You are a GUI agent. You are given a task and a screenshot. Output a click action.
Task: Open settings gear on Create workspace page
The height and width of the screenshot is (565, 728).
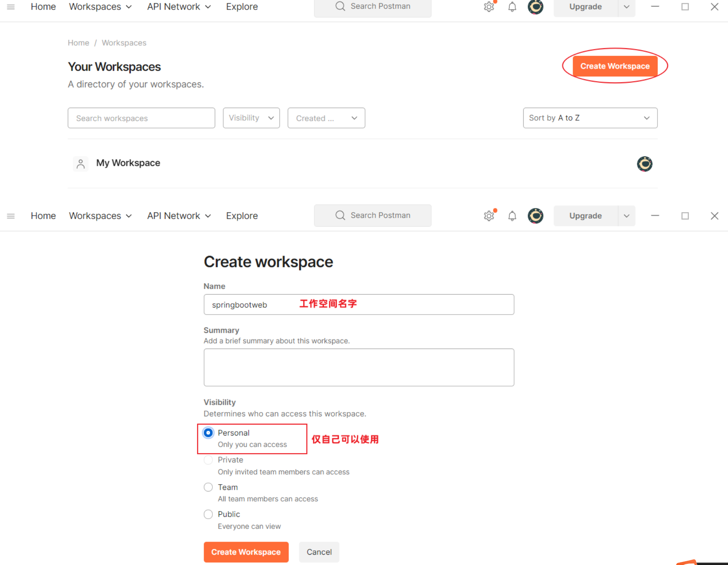coord(489,216)
